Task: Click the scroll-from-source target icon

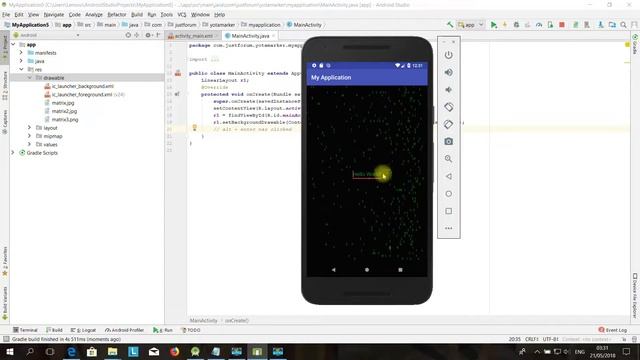Action: click(128, 35)
